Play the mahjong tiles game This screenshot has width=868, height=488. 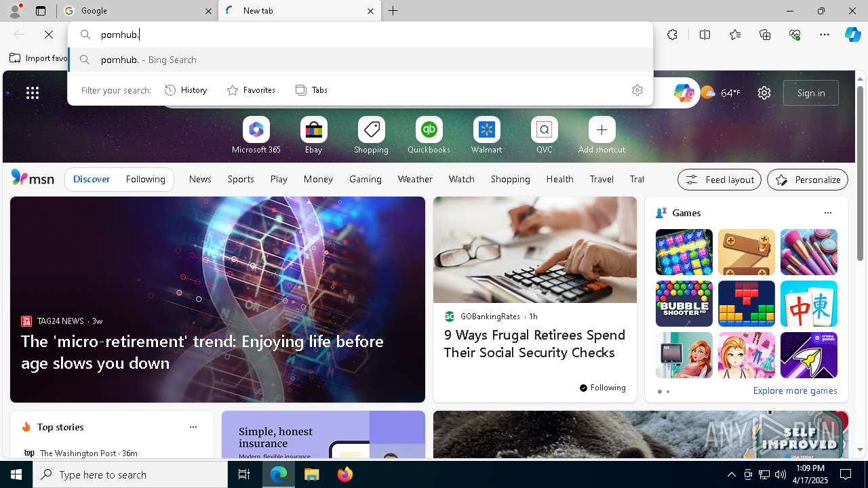coord(809,304)
